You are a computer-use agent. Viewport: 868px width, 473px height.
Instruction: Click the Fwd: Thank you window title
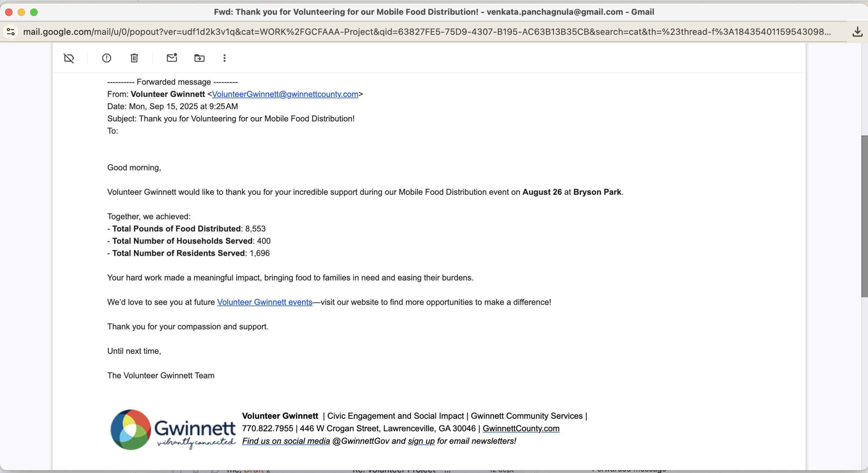[434, 12]
